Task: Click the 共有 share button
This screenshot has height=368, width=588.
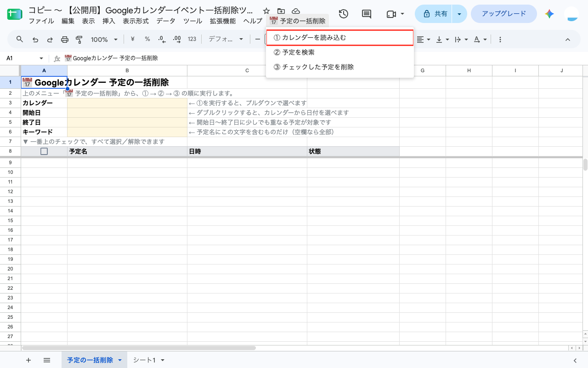Action: (x=434, y=14)
